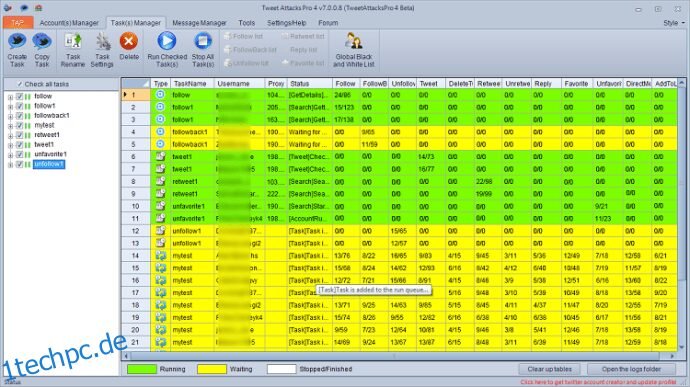Screen dimensions: 690x387
Task: Click type icon in row 12 unfollow1
Action: coord(160,230)
